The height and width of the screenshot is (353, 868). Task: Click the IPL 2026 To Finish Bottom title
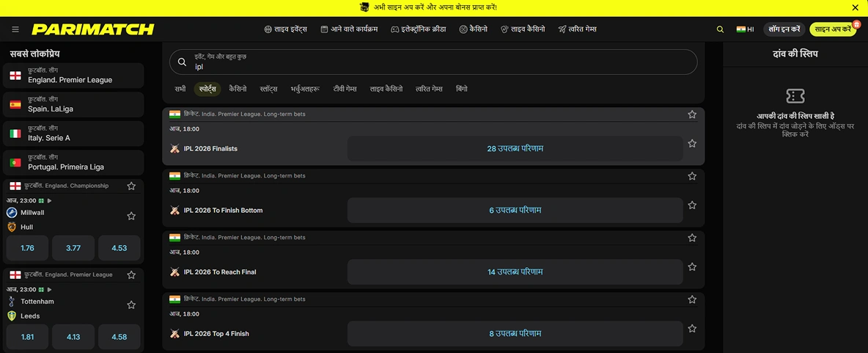pos(223,210)
